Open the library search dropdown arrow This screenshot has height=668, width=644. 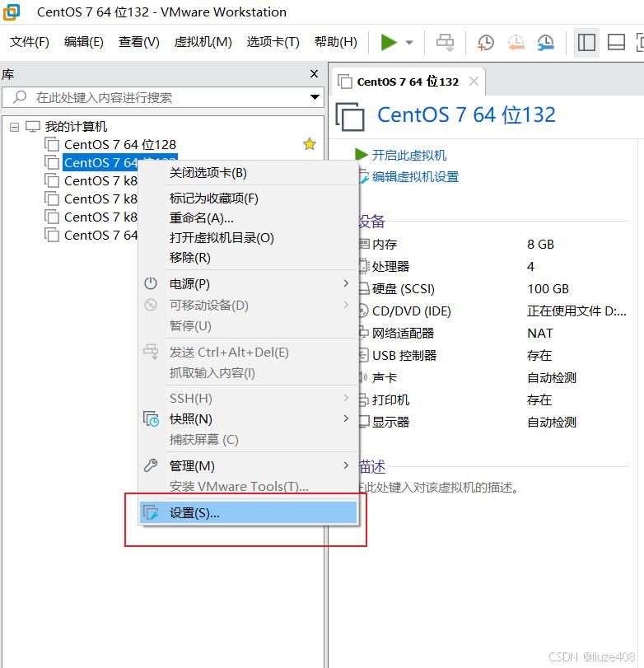[315, 97]
